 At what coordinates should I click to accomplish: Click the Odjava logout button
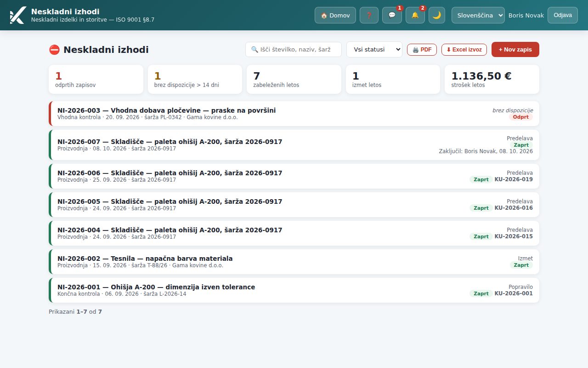(x=563, y=15)
